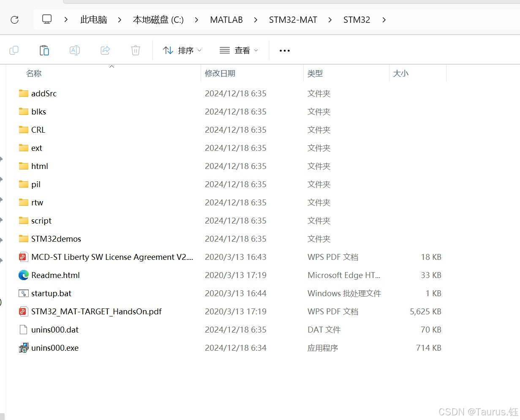Click 此电脑 in the address path
The height and width of the screenshot is (420, 520).
tap(94, 20)
